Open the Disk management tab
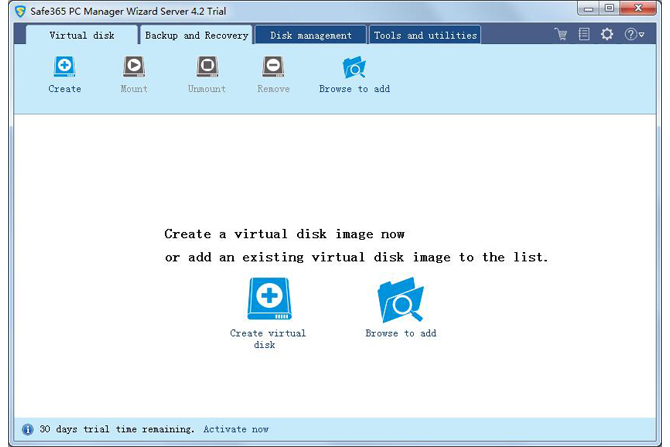 point(311,35)
